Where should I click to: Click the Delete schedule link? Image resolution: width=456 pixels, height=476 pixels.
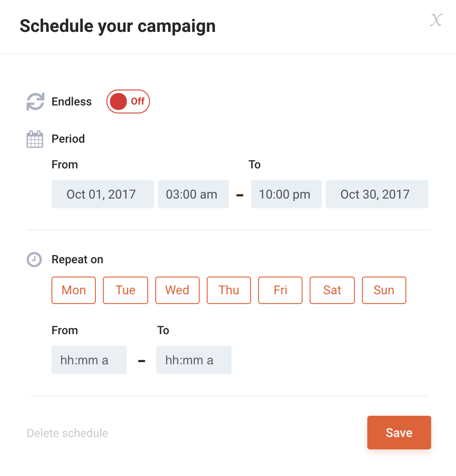pyautogui.click(x=67, y=433)
